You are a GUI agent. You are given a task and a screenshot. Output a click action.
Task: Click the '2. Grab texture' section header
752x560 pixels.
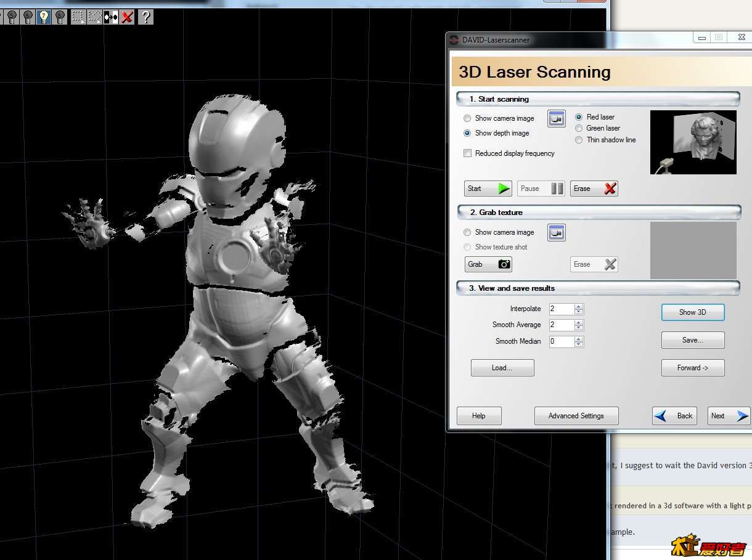coord(598,213)
